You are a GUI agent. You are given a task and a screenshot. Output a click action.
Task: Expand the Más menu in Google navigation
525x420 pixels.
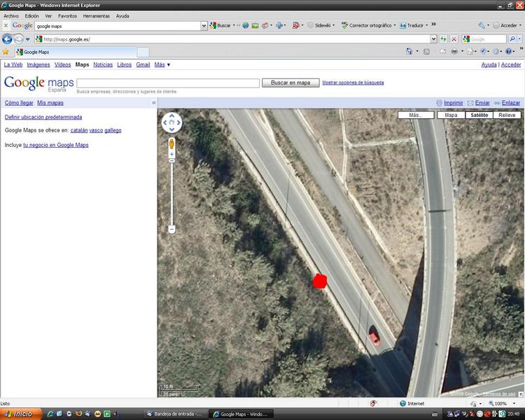coord(162,64)
